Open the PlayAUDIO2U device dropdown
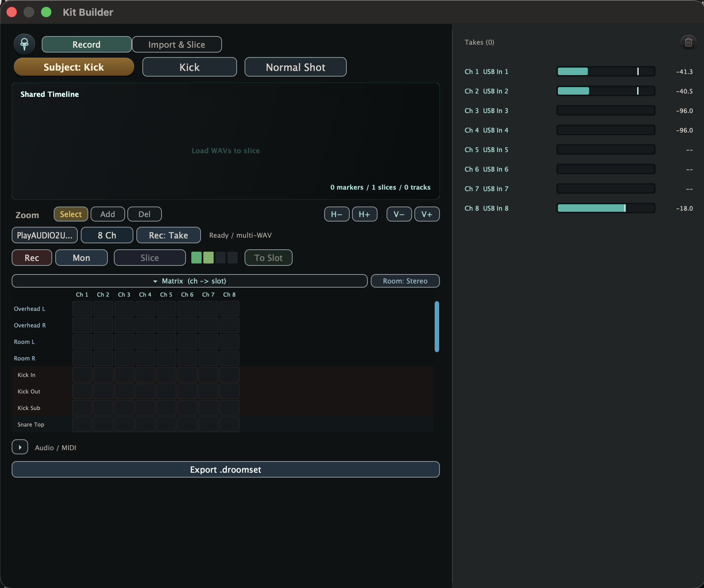The image size is (704, 588). (x=45, y=235)
